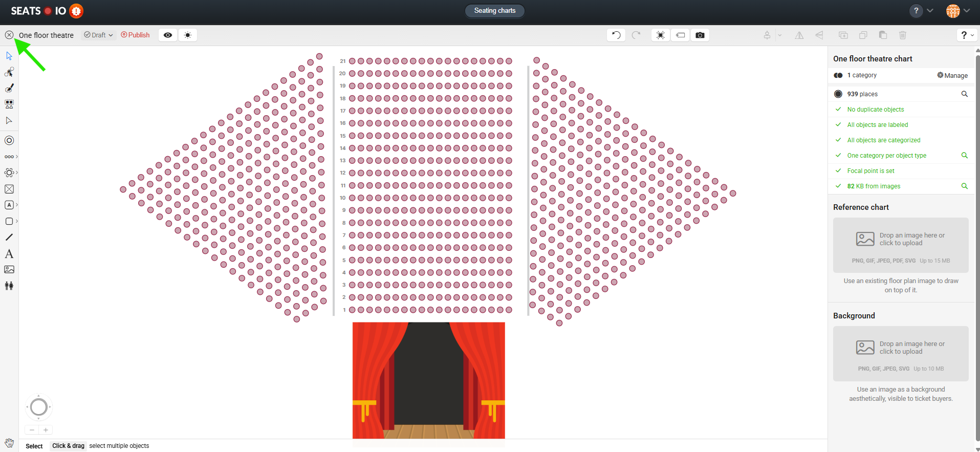Viewport: 980px width, 452px height.
Task: Take a chart snapshot with camera
Action: pyautogui.click(x=700, y=35)
